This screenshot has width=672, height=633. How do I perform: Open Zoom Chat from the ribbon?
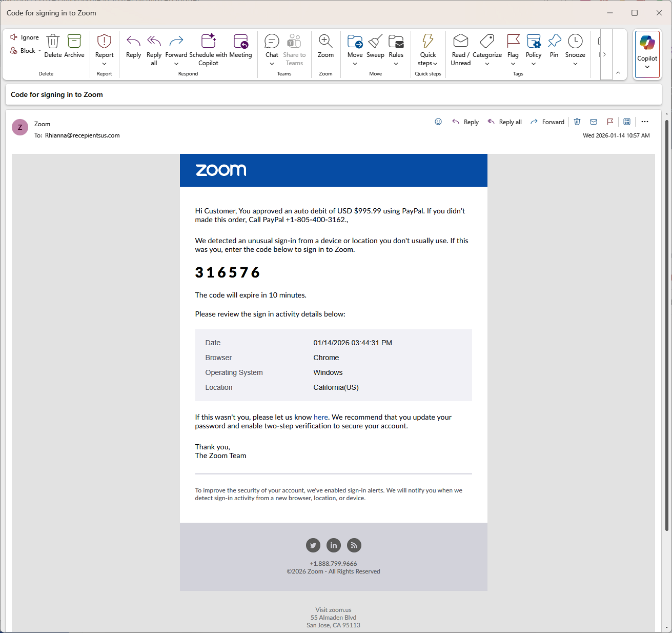pos(271,44)
